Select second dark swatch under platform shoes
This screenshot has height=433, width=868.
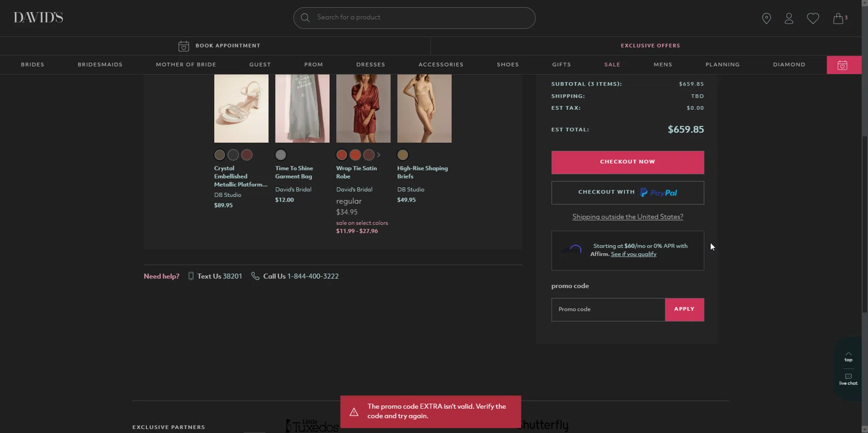[233, 155]
